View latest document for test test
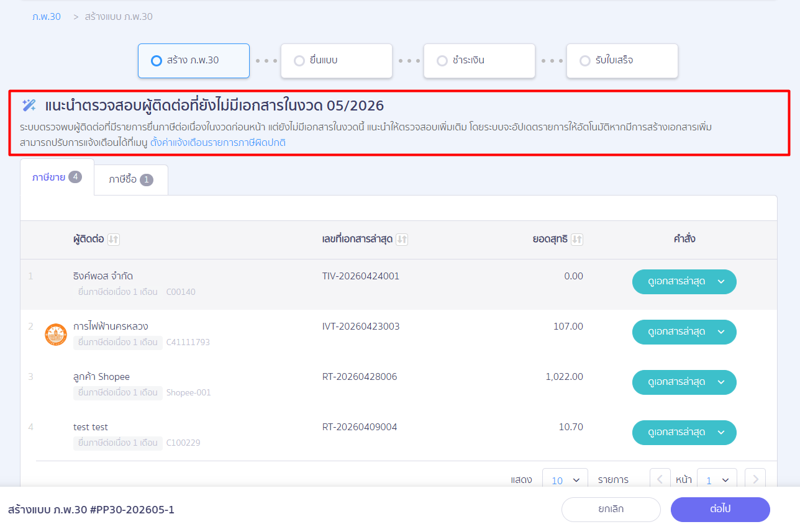800x532 pixels. pyautogui.click(x=676, y=433)
